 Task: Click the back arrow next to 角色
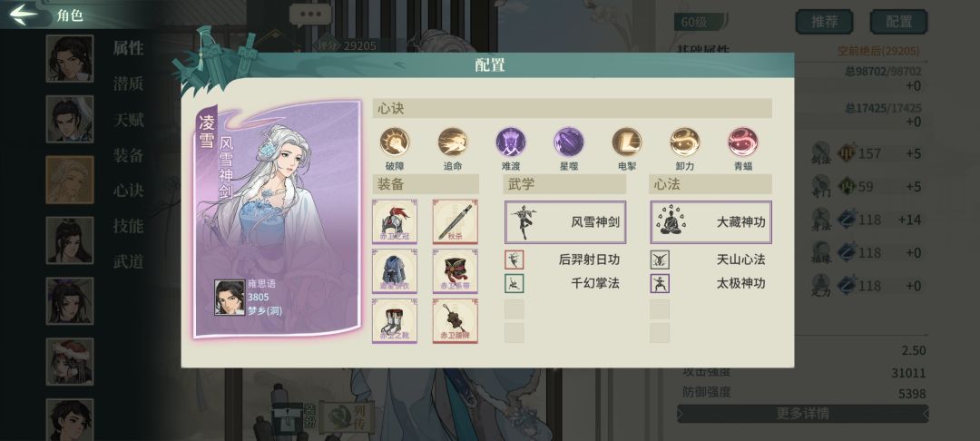(24, 15)
